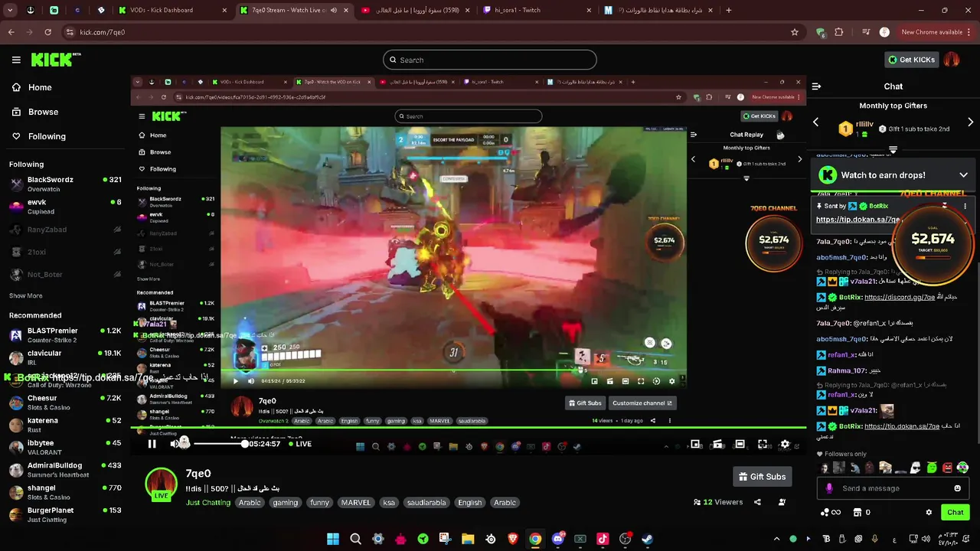Click the Send a message field
This screenshot has width=980, height=551.
[893, 488]
